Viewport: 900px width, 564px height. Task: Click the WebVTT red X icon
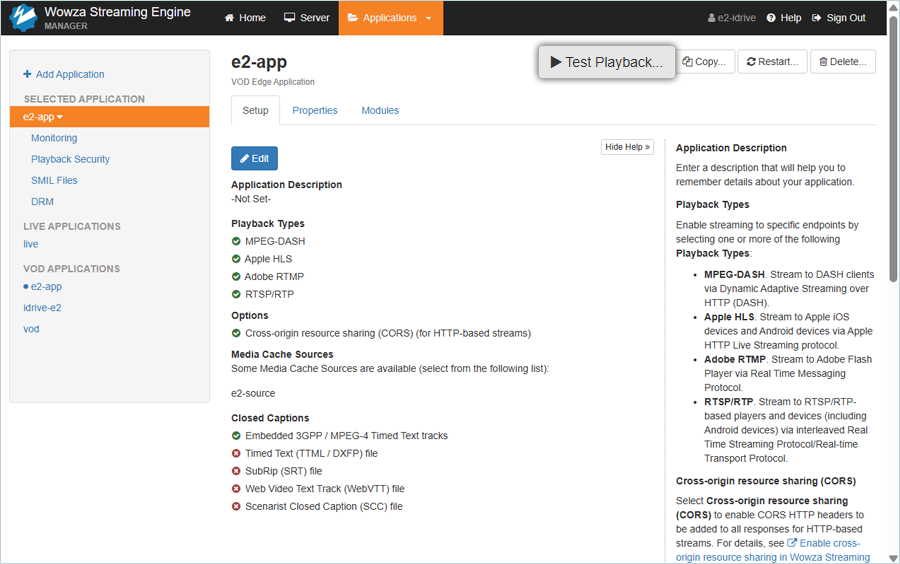[236, 489]
